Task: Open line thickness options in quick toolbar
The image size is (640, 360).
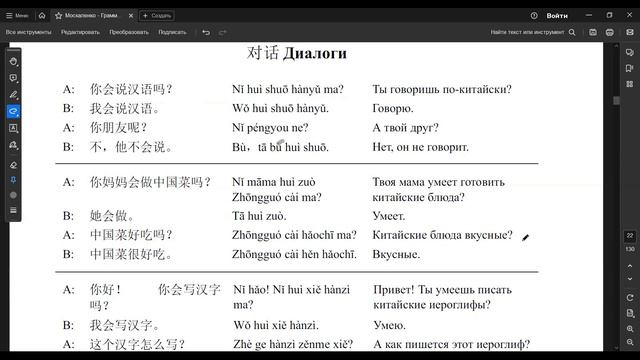Action: (x=13, y=210)
